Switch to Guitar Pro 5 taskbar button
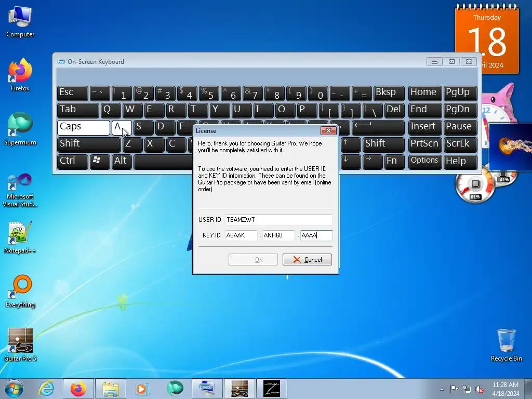532x399 pixels. point(239,389)
